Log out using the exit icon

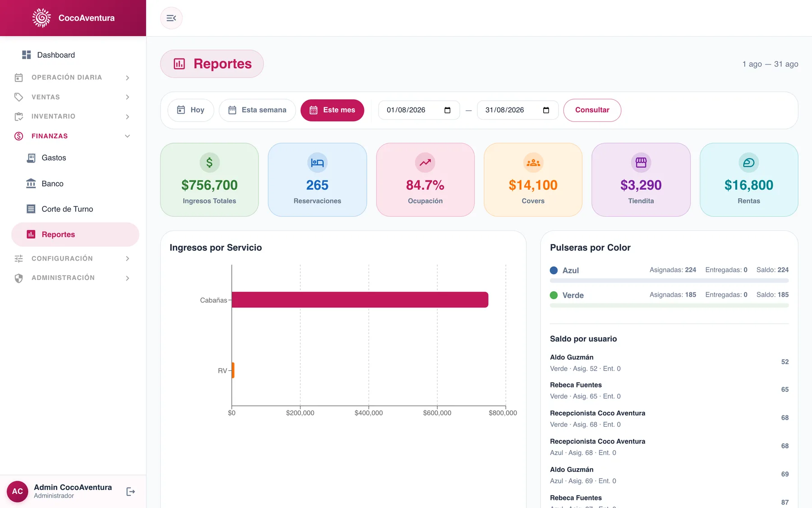[131, 491]
